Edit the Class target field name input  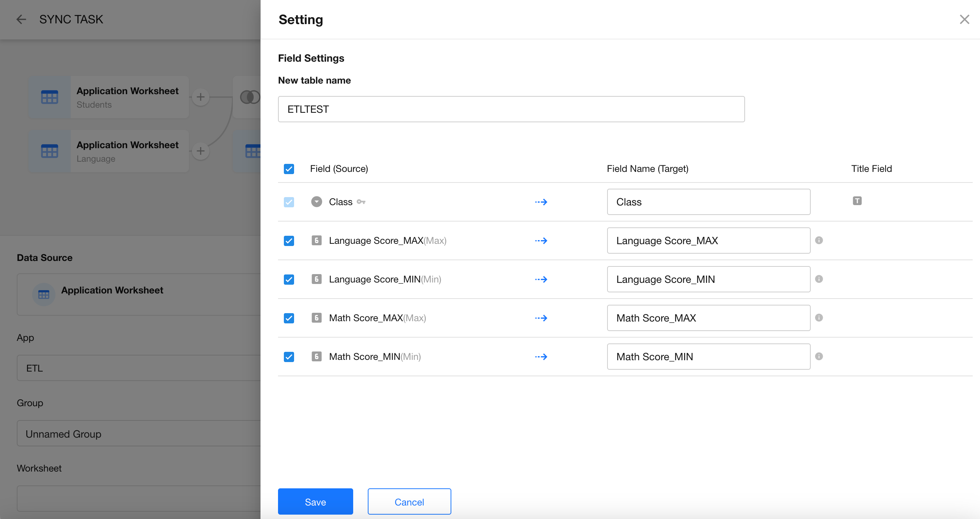pos(708,202)
